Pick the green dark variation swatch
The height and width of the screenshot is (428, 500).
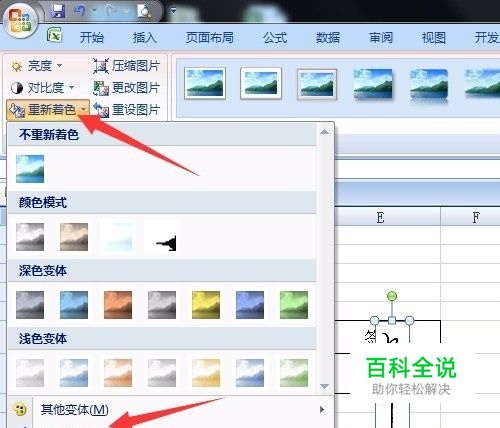[294, 305]
